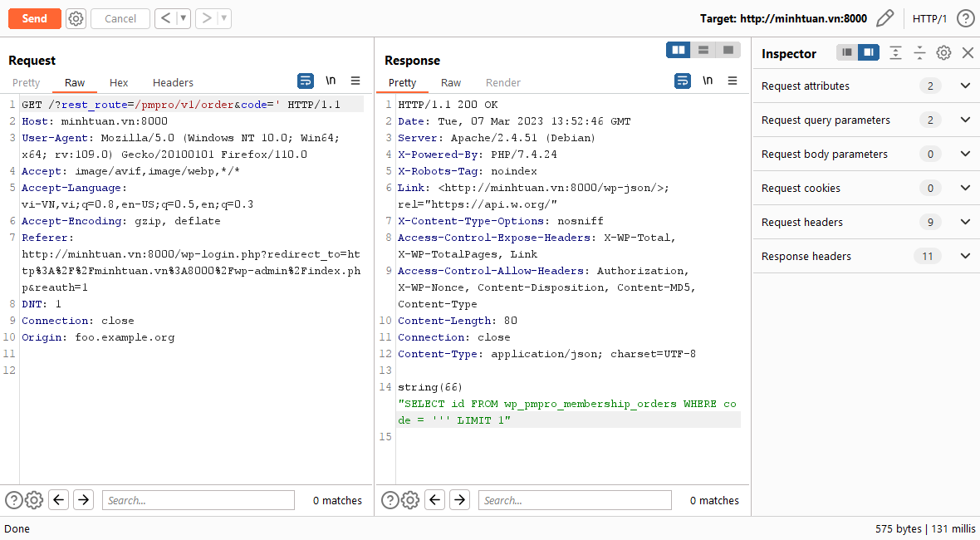This screenshot has height=540, width=980.
Task: Open the history back dropdown arrow
Action: (183, 18)
